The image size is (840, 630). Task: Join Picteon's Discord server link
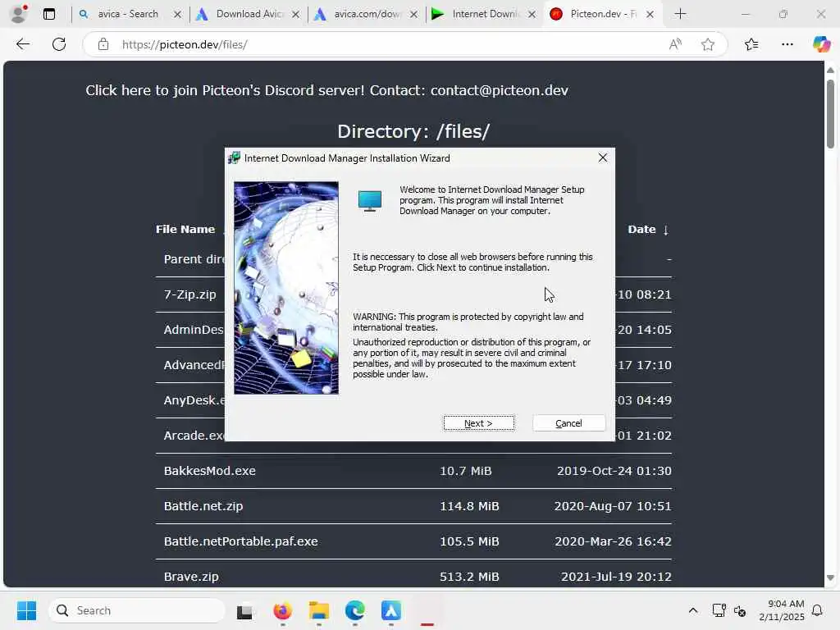click(225, 90)
